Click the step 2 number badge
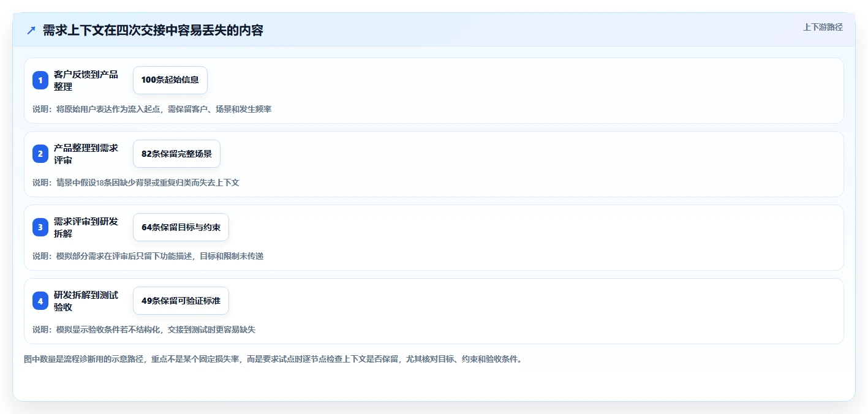The width and height of the screenshot is (868, 414). pos(40,154)
